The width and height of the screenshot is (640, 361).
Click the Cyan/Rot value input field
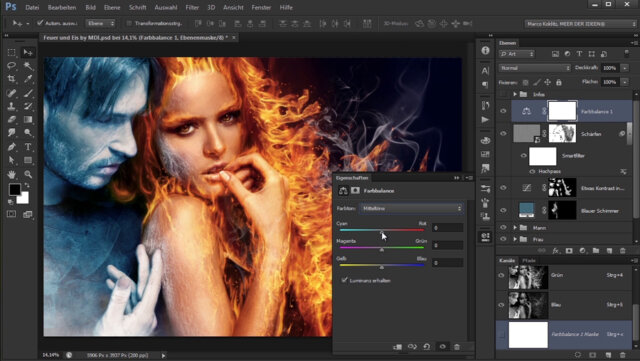[x=447, y=228]
